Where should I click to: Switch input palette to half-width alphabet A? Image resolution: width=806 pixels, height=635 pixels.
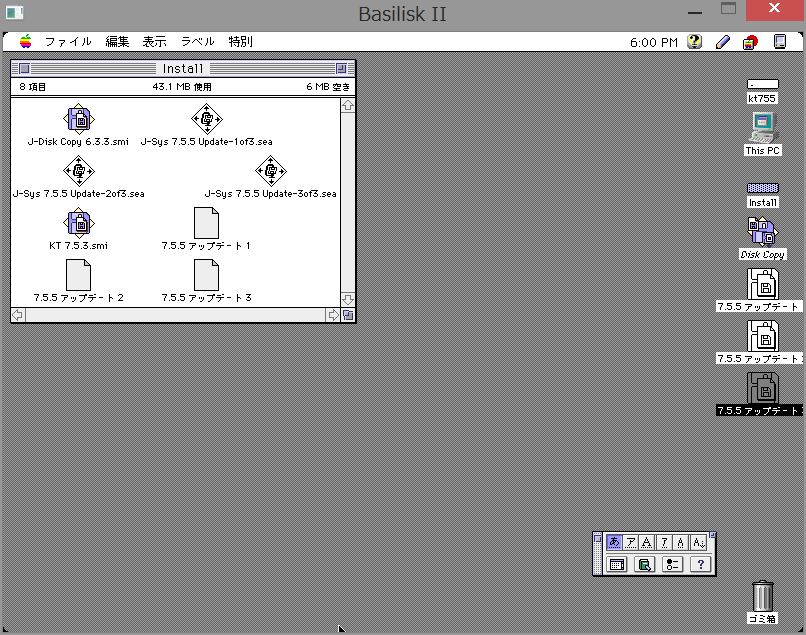click(681, 542)
